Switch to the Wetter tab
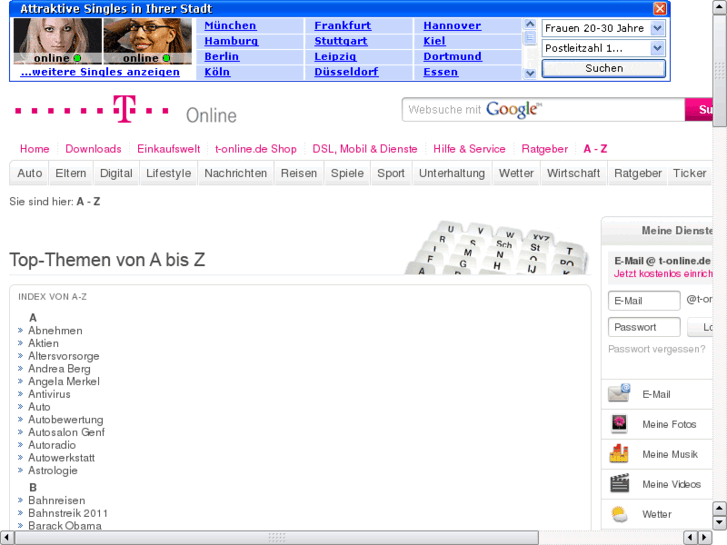The width and height of the screenshot is (727, 545). [516, 173]
